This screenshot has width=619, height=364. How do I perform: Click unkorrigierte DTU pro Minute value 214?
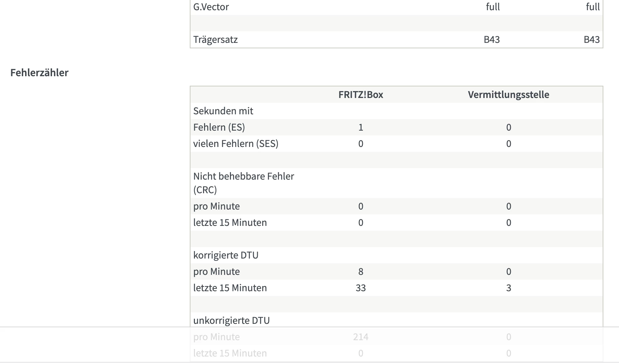(x=361, y=337)
